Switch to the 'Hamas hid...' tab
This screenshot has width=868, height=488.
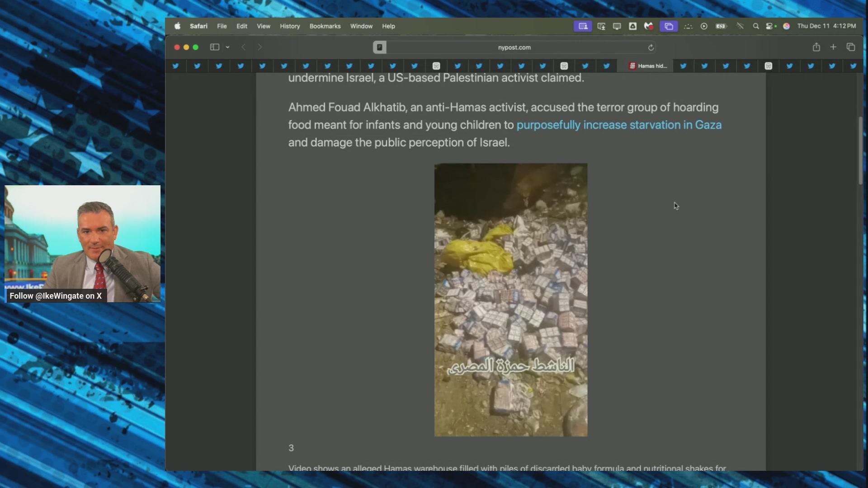pyautogui.click(x=648, y=66)
